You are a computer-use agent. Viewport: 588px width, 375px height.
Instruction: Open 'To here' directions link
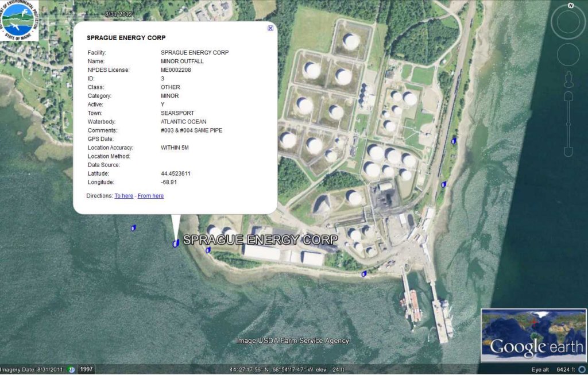124,196
